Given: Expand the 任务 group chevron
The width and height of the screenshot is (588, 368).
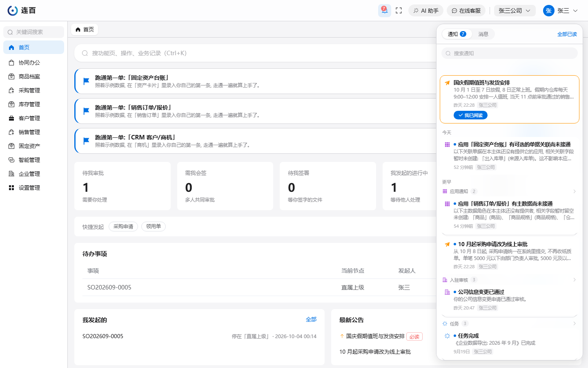Looking at the screenshot, I should pyautogui.click(x=575, y=323).
